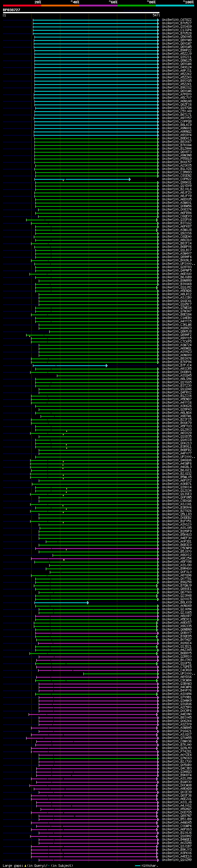Select the UniRef100_Q4FRX2 label
197x868 pixels.
pos(176,393)
